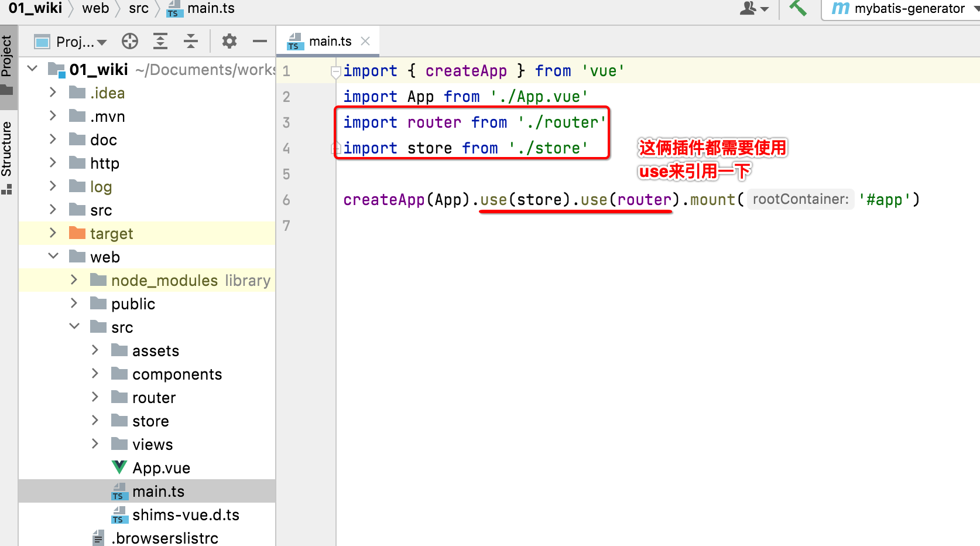Click the mount method on line 6
This screenshot has height=546, width=980.
point(712,200)
